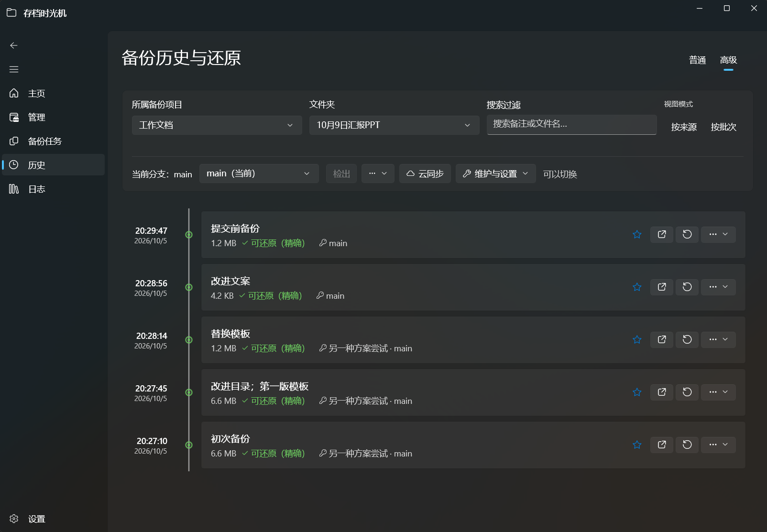This screenshot has height=532, width=767.
Task: Expand the 10月9日汇报PPT folder dropdown
Action: tap(394, 125)
